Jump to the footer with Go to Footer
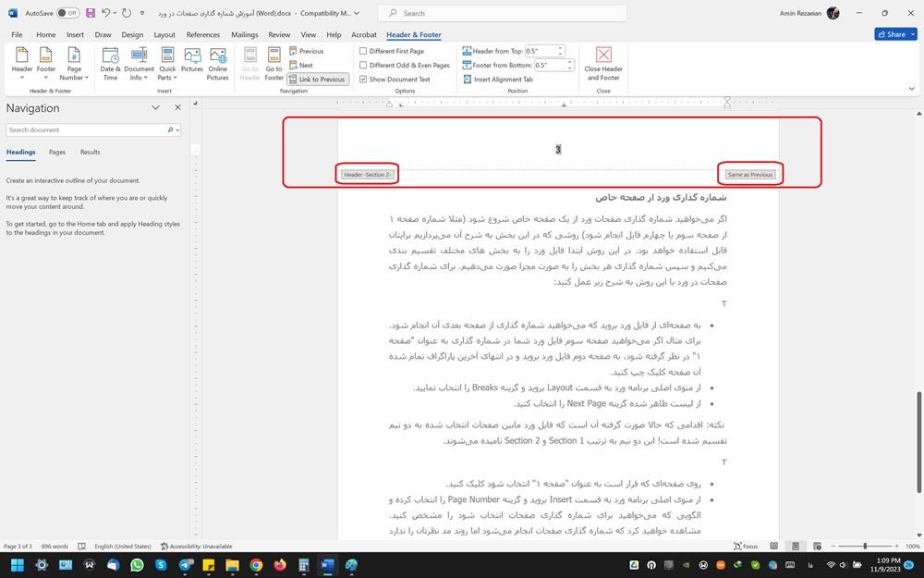Image resolution: width=924 pixels, height=578 pixels. [274, 63]
